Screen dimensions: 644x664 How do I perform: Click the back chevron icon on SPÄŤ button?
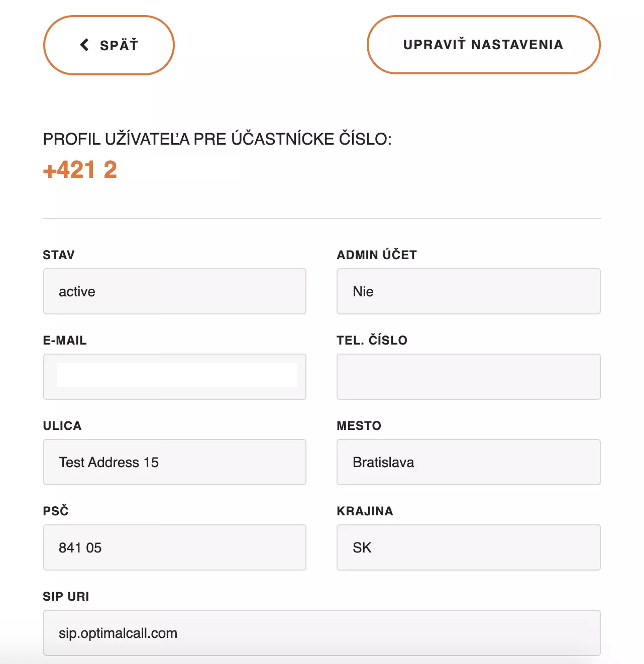(x=84, y=45)
